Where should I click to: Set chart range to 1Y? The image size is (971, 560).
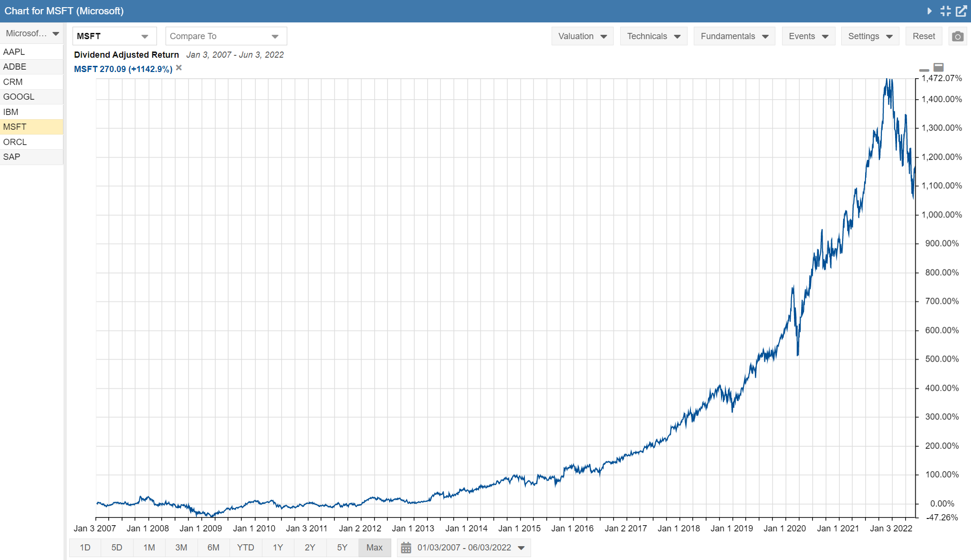(x=278, y=548)
